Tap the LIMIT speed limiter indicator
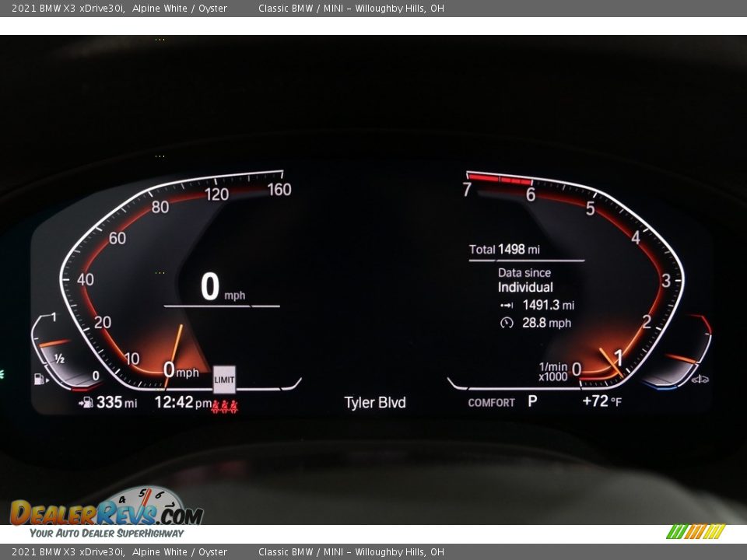This screenshot has width=747, height=560. click(224, 380)
